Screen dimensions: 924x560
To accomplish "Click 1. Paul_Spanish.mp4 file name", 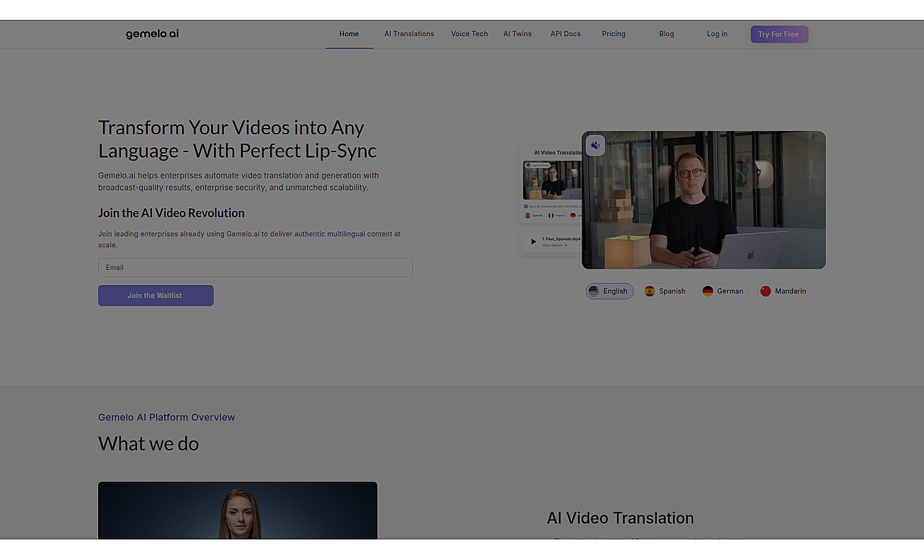I will click(x=561, y=239).
